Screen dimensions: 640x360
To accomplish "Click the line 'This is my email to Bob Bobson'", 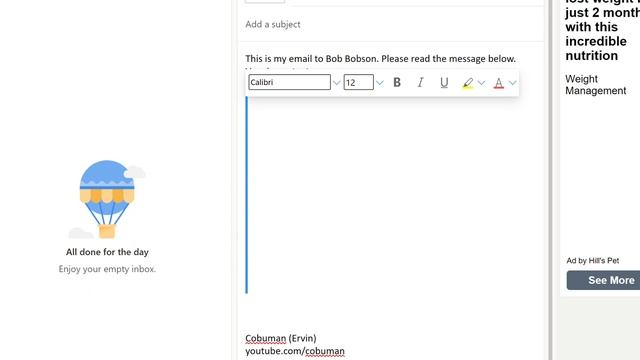I will [x=380, y=59].
